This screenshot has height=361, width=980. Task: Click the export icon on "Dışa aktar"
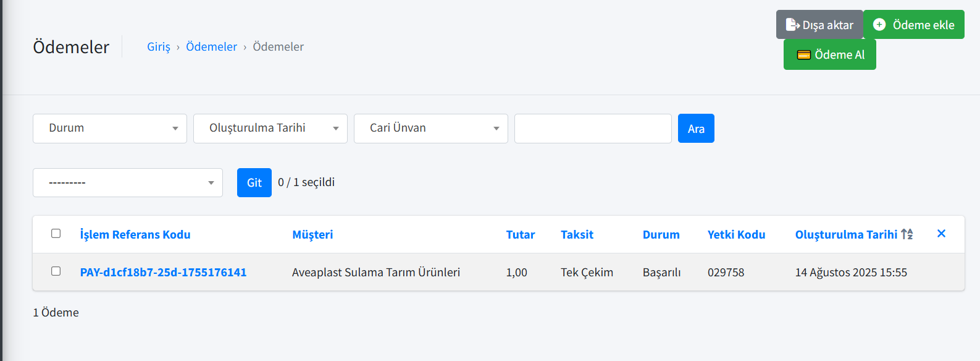(792, 25)
